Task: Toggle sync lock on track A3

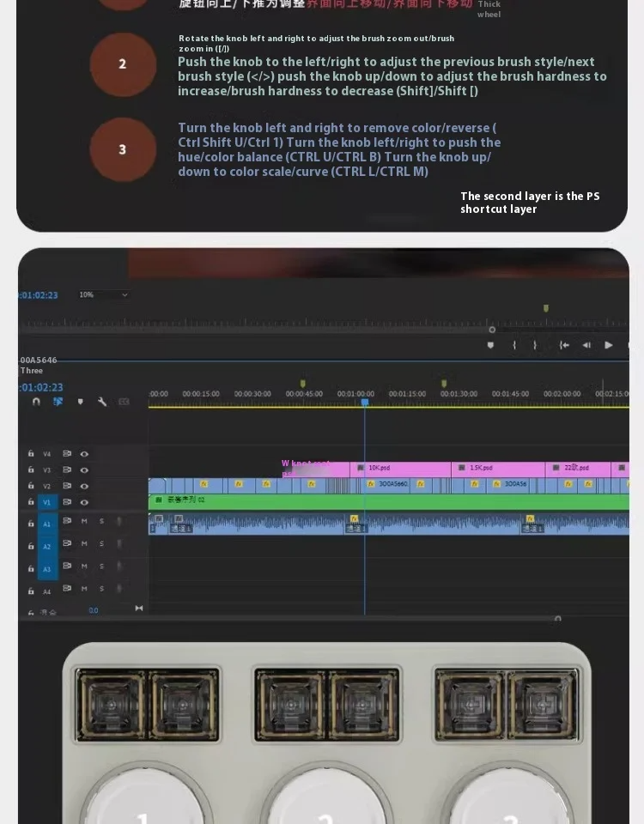Action: [x=67, y=566]
